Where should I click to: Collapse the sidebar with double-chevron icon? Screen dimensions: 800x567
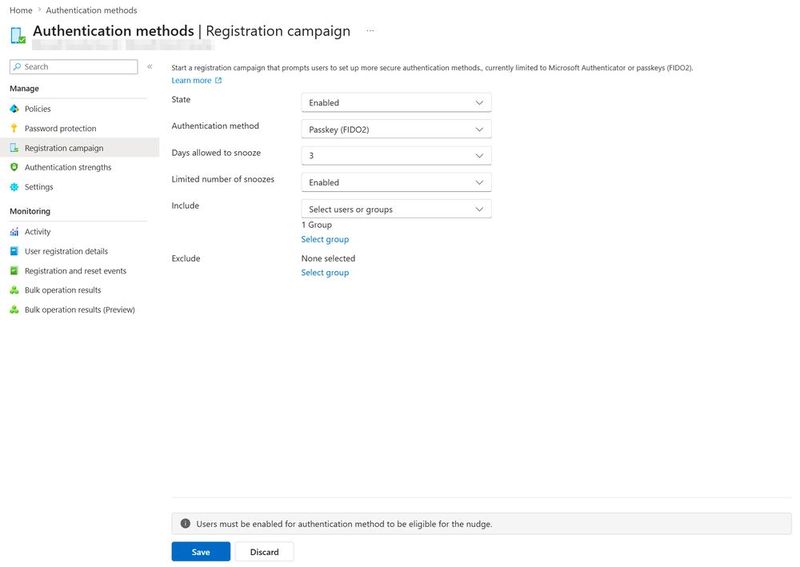(149, 66)
